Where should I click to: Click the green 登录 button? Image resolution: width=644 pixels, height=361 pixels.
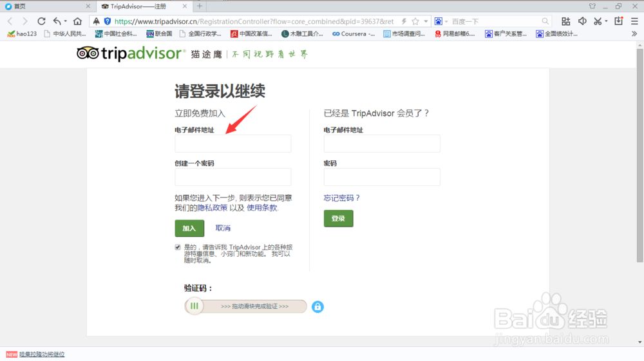click(339, 219)
